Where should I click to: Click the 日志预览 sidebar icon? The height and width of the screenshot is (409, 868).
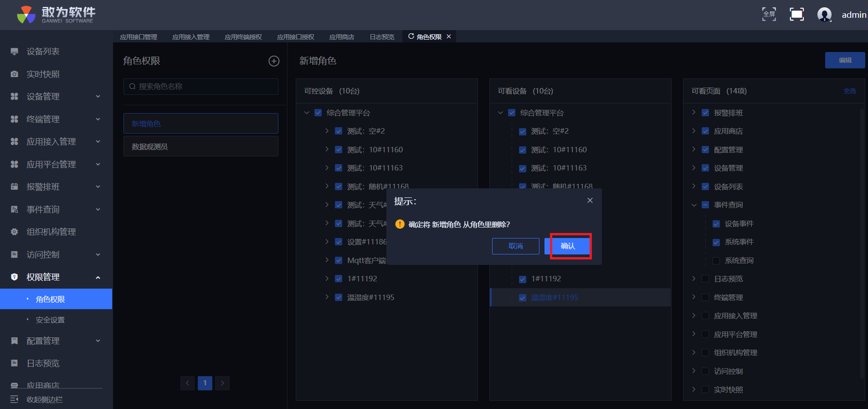point(15,363)
